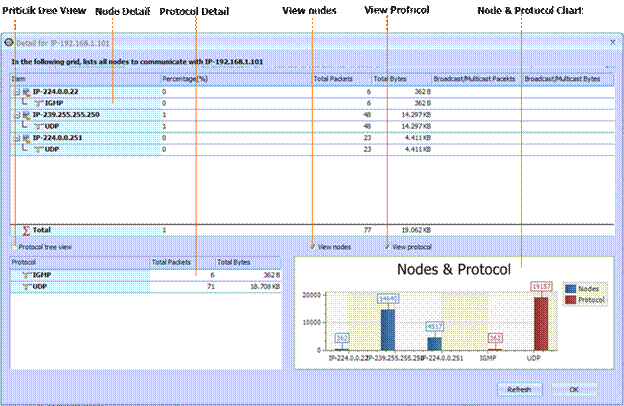Image resolution: width=624 pixels, height=406 pixels.
Task: Click 18.708 KB in the lower UDP row
Action: (265, 287)
